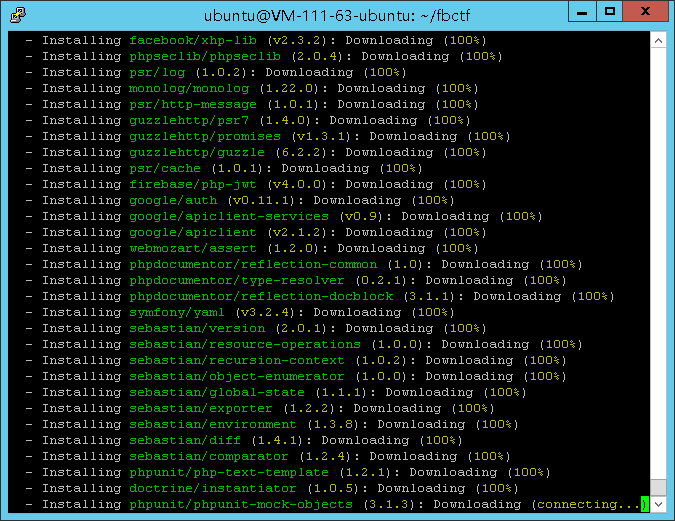The image size is (675, 521).
Task: Click the text 'sebastian/object-enumerator'
Action: [237, 376]
